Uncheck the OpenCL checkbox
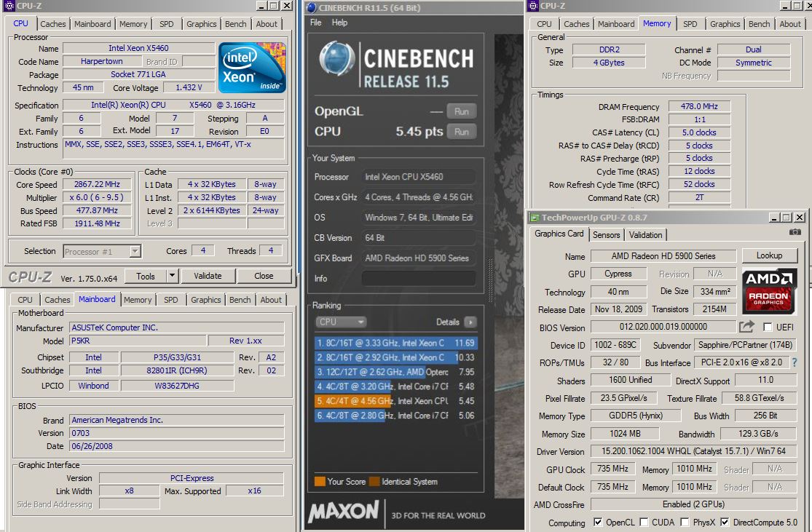 coord(598,523)
